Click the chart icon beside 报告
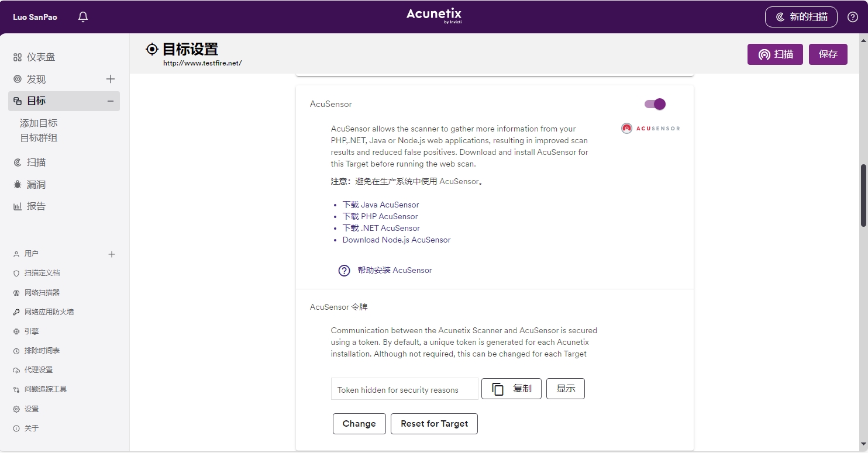Screen dimensions: 868x453 coord(18,206)
